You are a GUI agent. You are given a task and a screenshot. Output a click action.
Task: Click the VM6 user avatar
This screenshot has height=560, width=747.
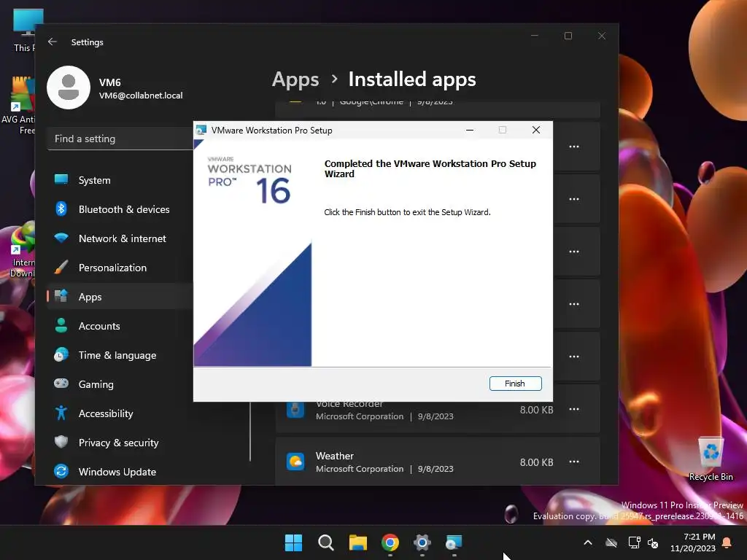pos(69,87)
